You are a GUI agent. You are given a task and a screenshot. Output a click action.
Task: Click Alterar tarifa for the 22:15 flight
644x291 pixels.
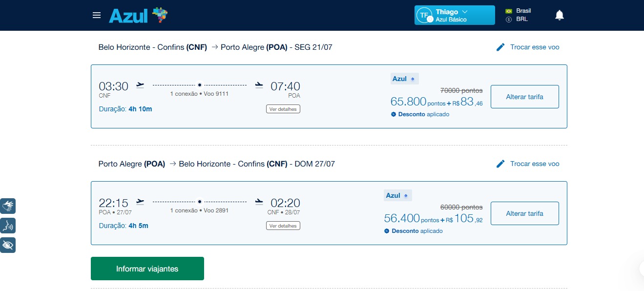point(525,213)
